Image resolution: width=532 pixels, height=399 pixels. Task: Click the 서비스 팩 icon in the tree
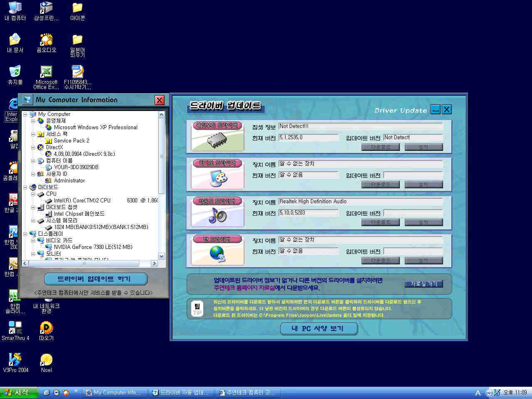pos(40,134)
